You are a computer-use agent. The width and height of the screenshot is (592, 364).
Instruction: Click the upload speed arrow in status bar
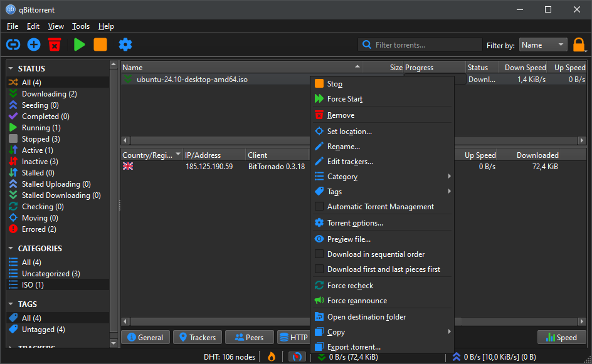pyautogui.click(x=457, y=357)
